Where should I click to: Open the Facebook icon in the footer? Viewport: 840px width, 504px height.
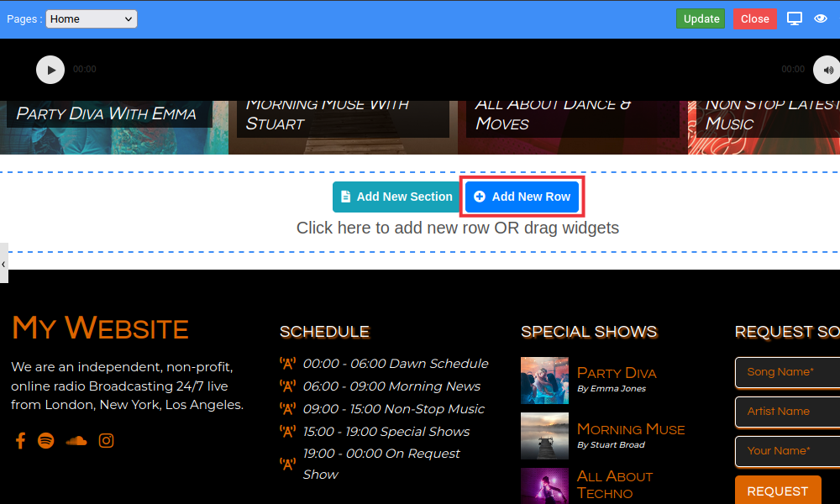click(20, 440)
